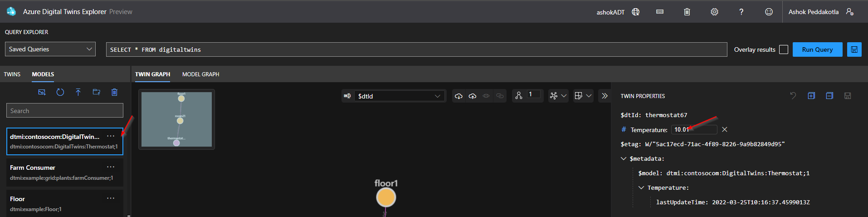Expand more toolbar items double chevron
868x217 pixels.
click(605, 96)
